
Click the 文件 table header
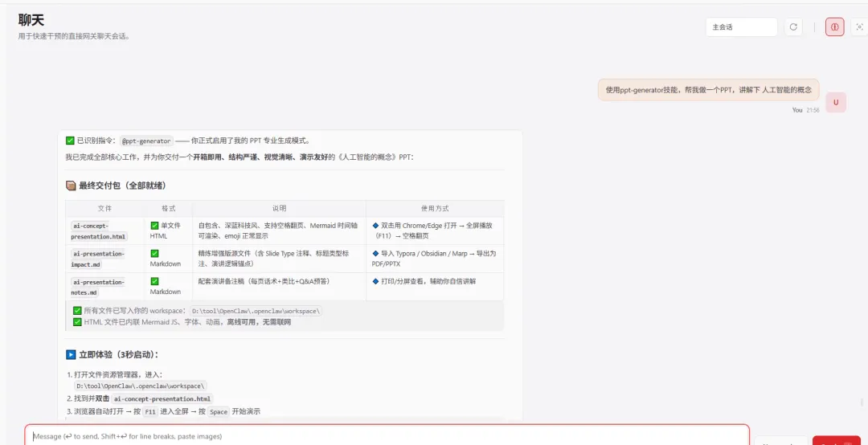(x=104, y=209)
